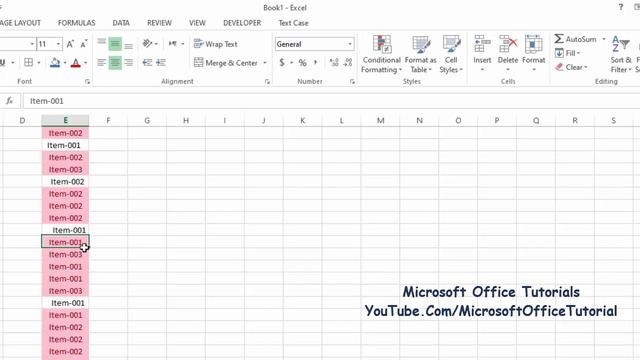This screenshot has width=640, height=360.
Task: Click in the formula bar showing Item-001
Action: point(331,101)
